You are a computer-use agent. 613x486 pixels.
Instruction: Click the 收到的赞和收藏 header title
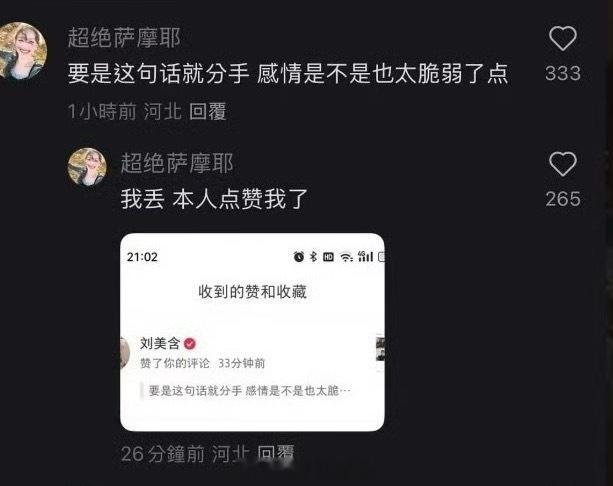253,292
